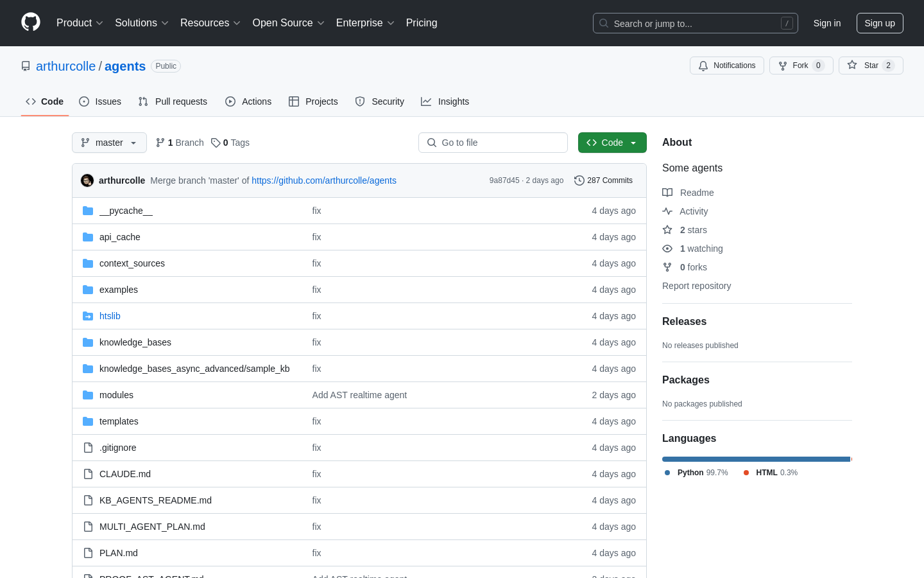
Task: Open the GitHub home logo
Action: [31, 22]
